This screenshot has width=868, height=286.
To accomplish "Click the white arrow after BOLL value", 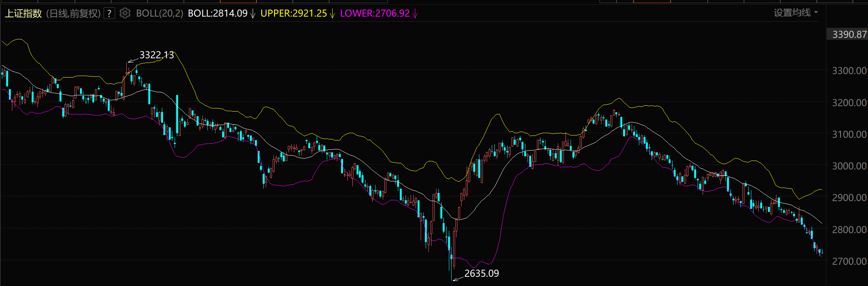I will click(253, 14).
